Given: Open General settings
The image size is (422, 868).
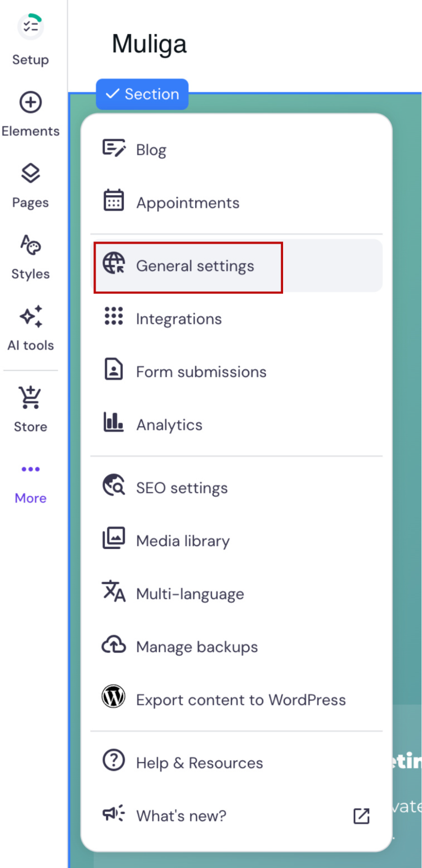Looking at the screenshot, I should (x=195, y=266).
